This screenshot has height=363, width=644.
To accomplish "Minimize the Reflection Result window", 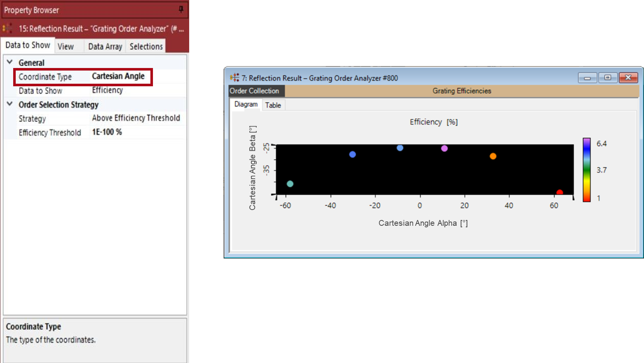I will pyautogui.click(x=587, y=78).
